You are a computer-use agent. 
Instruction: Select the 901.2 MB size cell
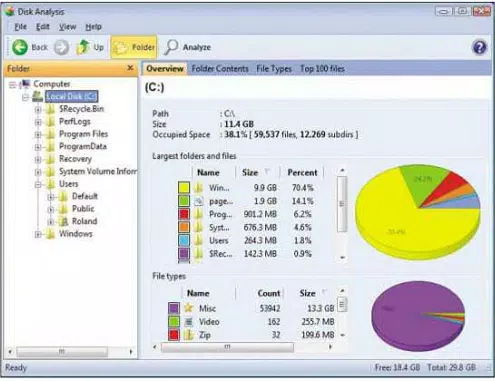pyautogui.click(x=260, y=214)
